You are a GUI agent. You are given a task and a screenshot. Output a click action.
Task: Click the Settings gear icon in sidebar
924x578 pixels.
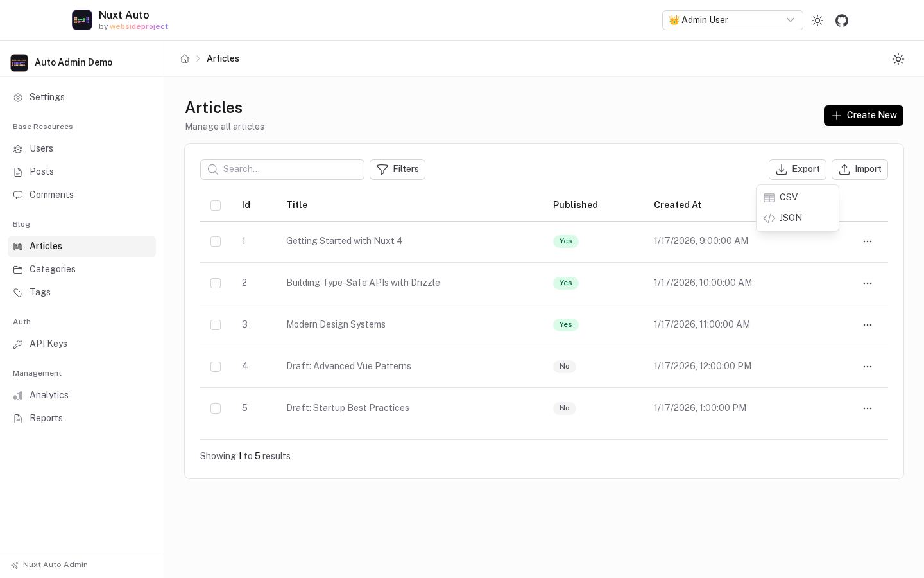tap(18, 98)
